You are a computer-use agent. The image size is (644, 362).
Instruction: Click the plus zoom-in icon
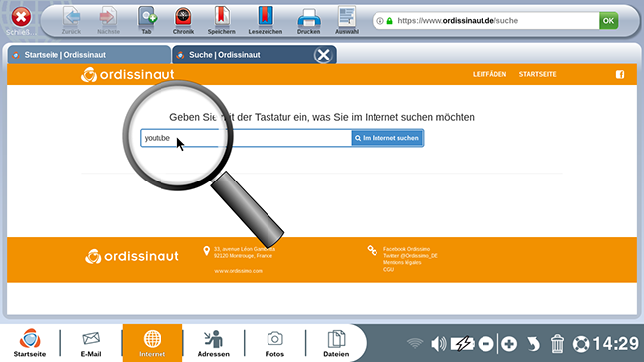coord(509,344)
